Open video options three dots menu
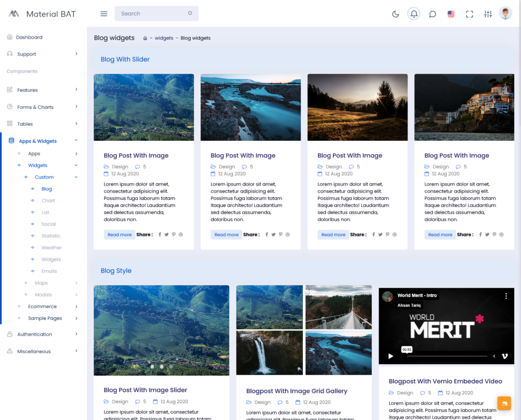The width and height of the screenshot is (521, 420). (x=506, y=296)
